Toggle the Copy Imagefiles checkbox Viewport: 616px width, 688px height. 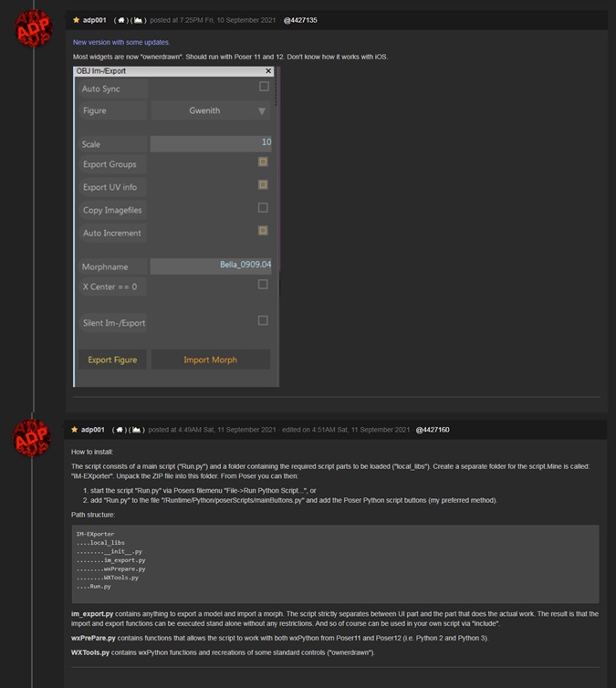(x=263, y=208)
